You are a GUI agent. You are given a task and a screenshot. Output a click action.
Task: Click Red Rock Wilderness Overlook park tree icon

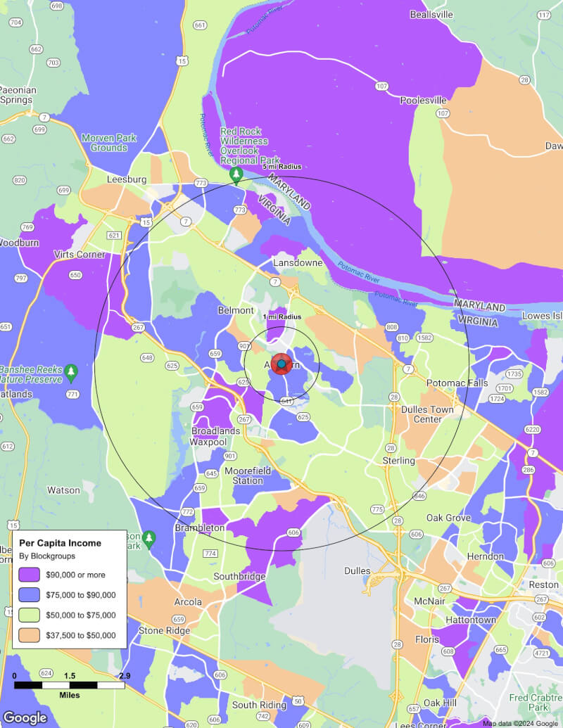pos(237,174)
